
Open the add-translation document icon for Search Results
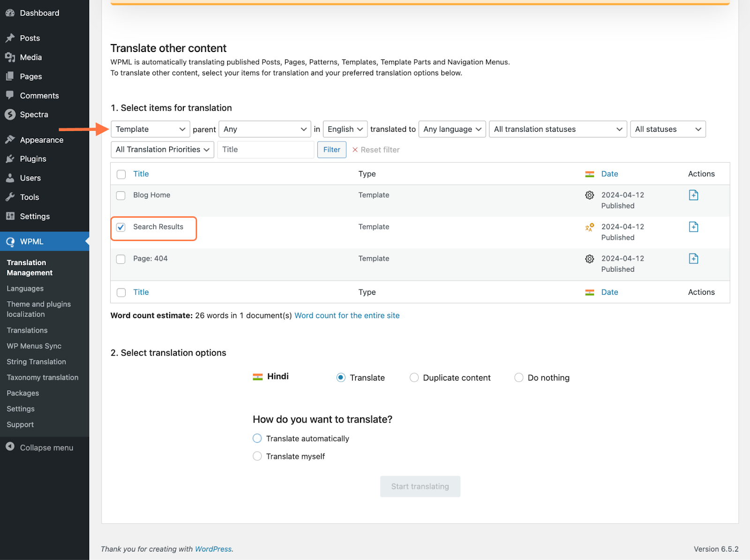(x=693, y=226)
